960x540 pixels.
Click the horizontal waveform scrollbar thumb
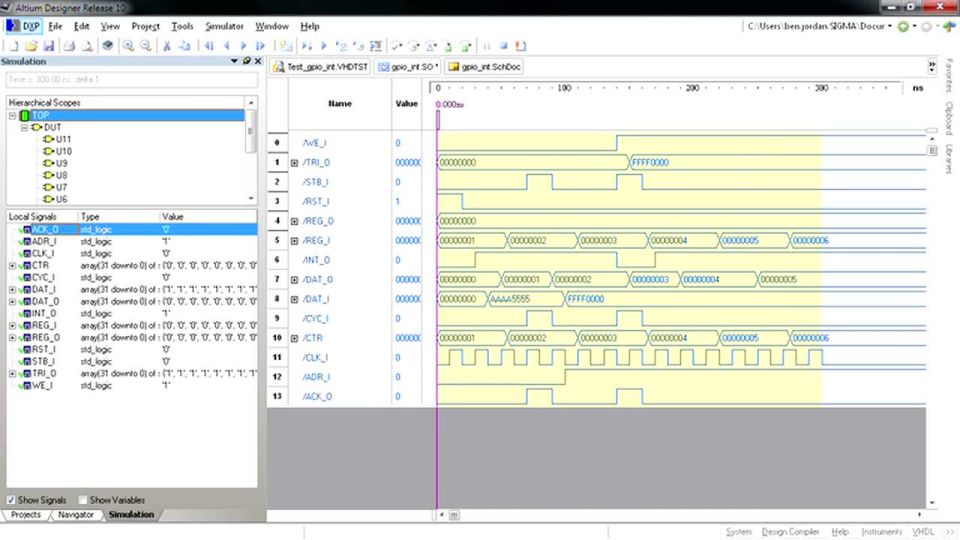pyautogui.click(x=454, y=516)
